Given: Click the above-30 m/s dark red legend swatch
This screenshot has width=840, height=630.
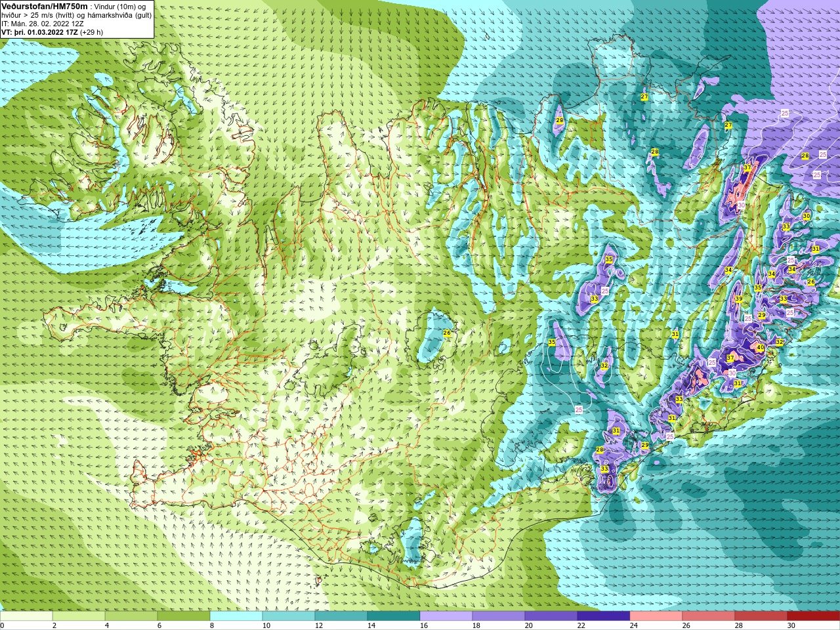Looking at the screenshot, I should 814,616.
